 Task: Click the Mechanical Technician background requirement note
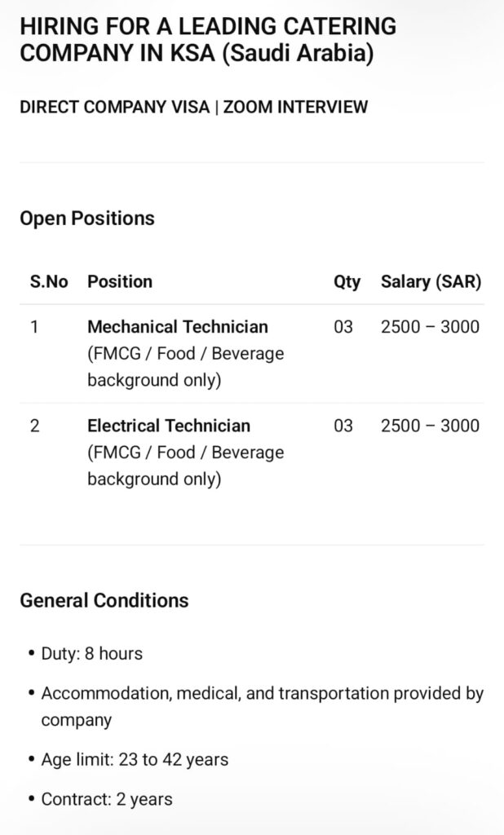pyautogui.click(x=185, y=367)
